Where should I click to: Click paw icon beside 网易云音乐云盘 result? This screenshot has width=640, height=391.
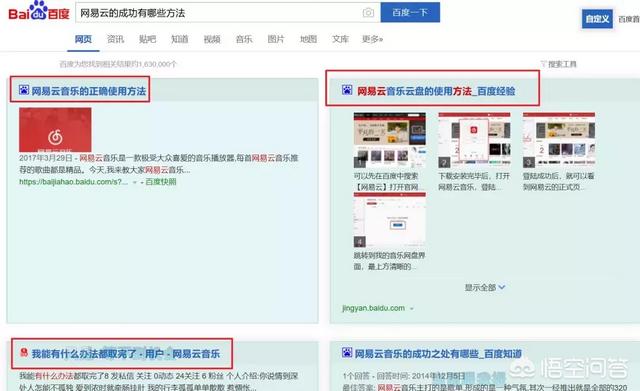coord(347,90)
